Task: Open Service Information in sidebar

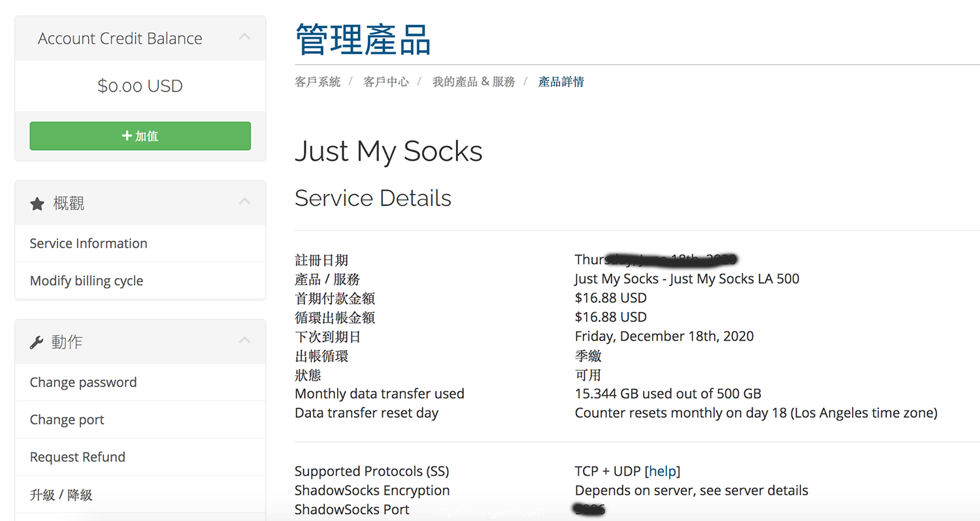Action: coord(88,244)
